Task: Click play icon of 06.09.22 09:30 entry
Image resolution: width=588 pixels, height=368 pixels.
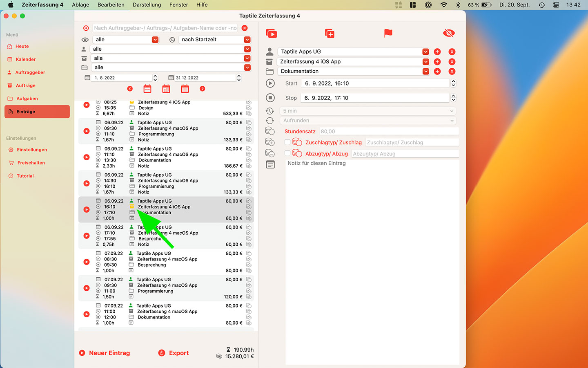Action: (87, 131)
